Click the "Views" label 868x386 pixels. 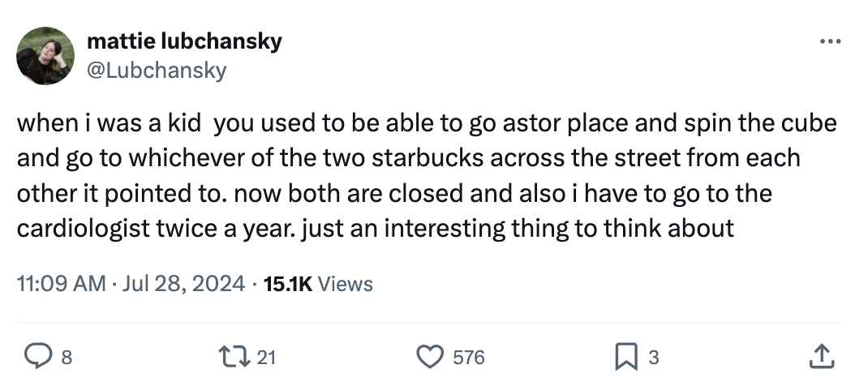346,284
